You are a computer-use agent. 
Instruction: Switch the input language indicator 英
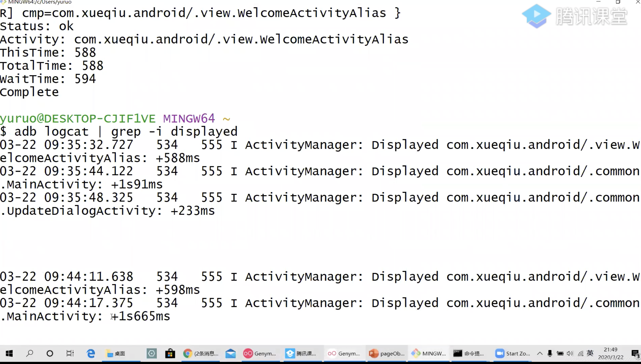point(590,353)
